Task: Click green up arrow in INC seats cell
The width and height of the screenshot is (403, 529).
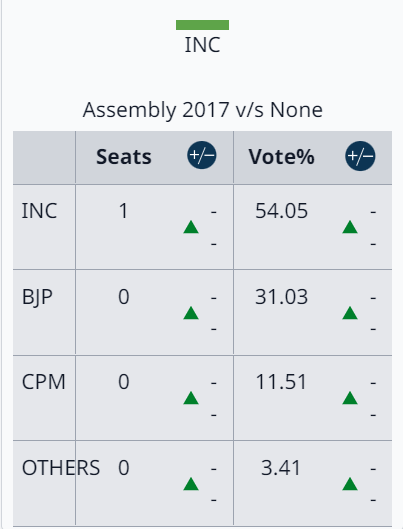Action: pyautogui.click(x=191, y=227)
